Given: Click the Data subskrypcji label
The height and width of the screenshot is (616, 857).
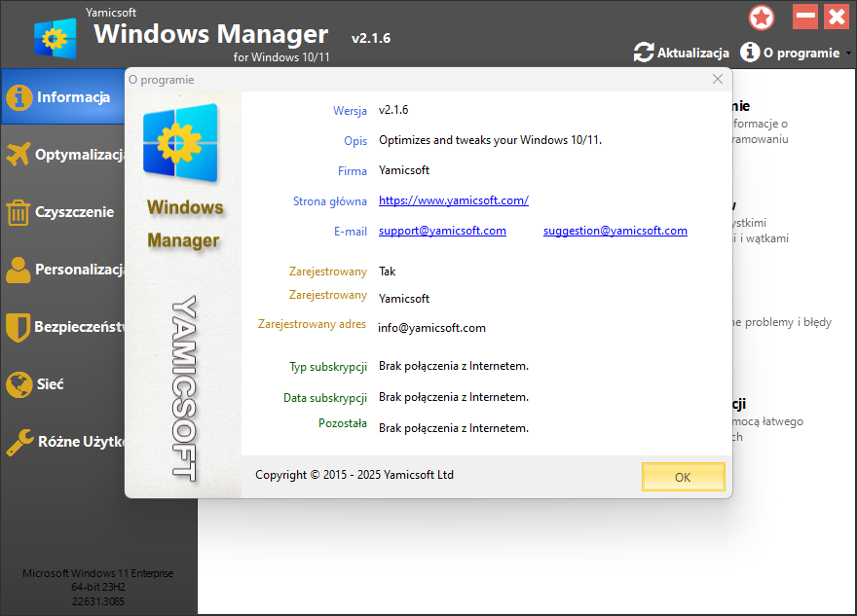Looking at the screenshot, I should (324, 398).
